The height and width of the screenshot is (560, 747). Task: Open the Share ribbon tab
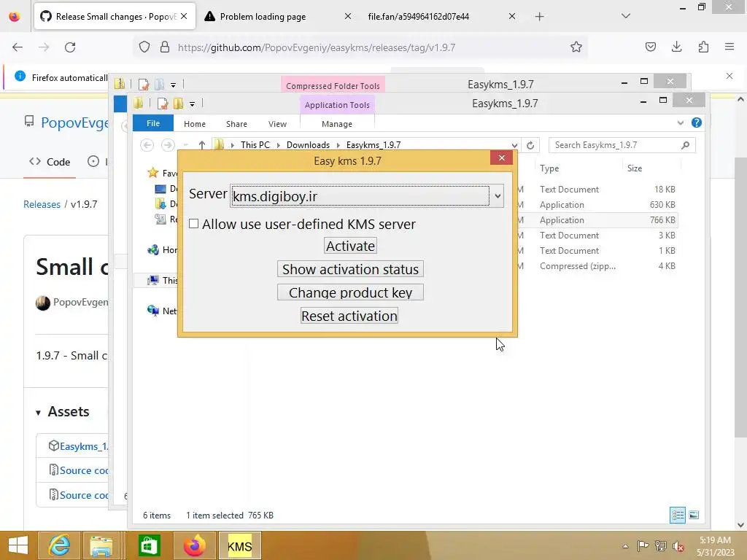236,124
